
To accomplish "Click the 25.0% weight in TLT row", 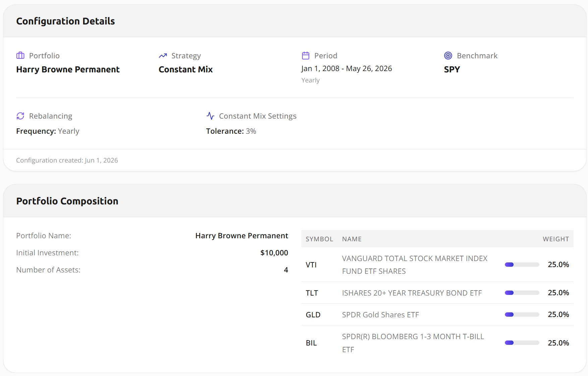I will (558, 293).
